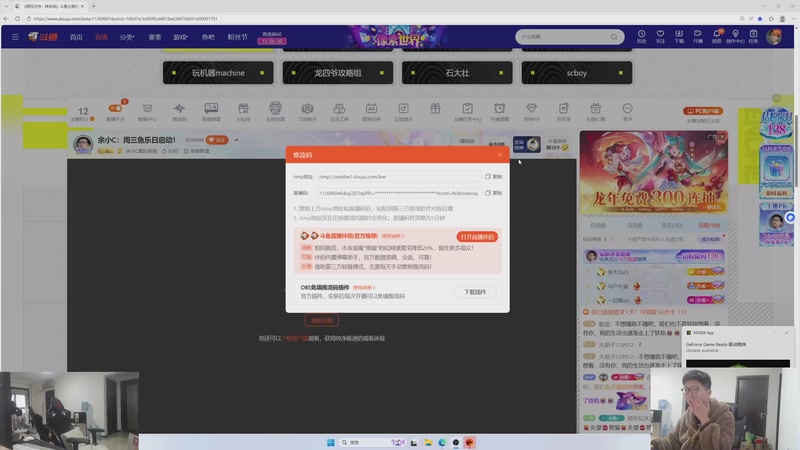The width and height of the screenshot is (800, 450).
Task: Click the 打开直播伴侣 orange button
Action: coord(477,237)
